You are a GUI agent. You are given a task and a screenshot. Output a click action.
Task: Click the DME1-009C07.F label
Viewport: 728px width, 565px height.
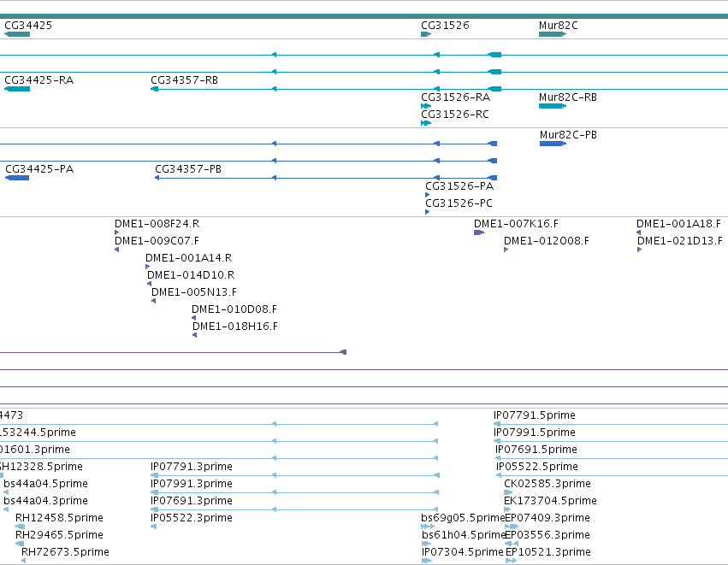point(157,241)
